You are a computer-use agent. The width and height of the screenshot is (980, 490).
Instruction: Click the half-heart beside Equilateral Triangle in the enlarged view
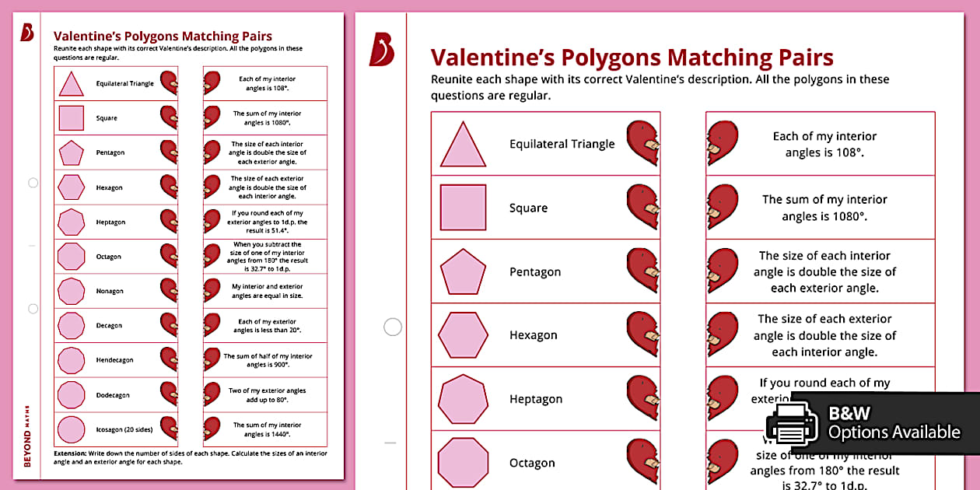click(x=643, y=143)
